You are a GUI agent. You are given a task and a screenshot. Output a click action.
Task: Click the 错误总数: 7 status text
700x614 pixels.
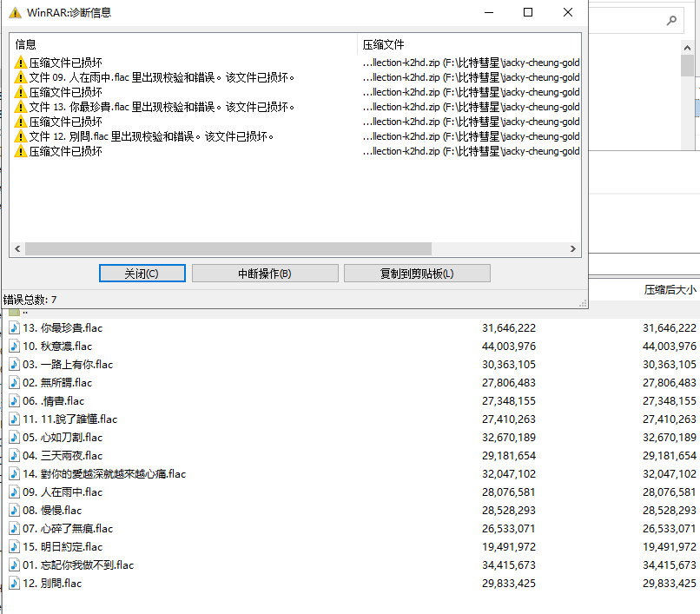[30, 300]
